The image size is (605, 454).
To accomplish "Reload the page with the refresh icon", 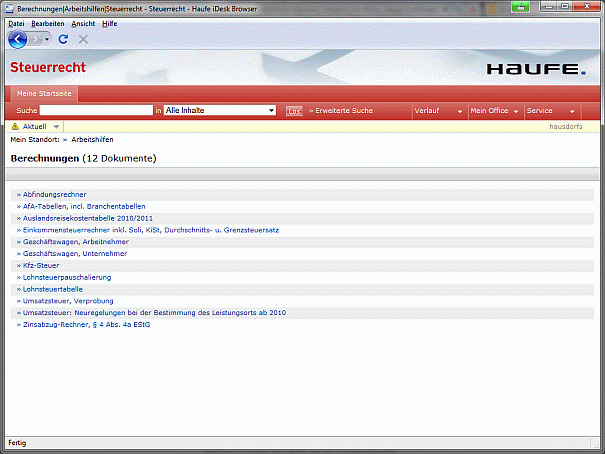I will coord(63,39).
